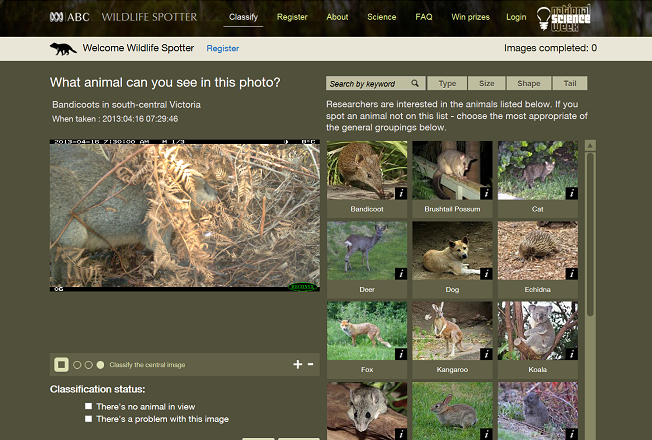Open info icon on Brushtail Possum thumbnail

(x=487, y=193)
